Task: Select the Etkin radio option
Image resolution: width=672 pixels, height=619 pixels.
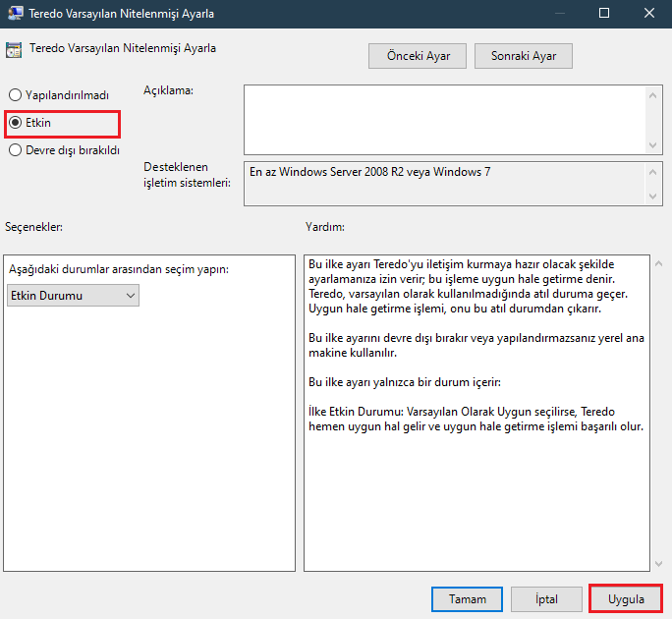Action: [29, 123]
